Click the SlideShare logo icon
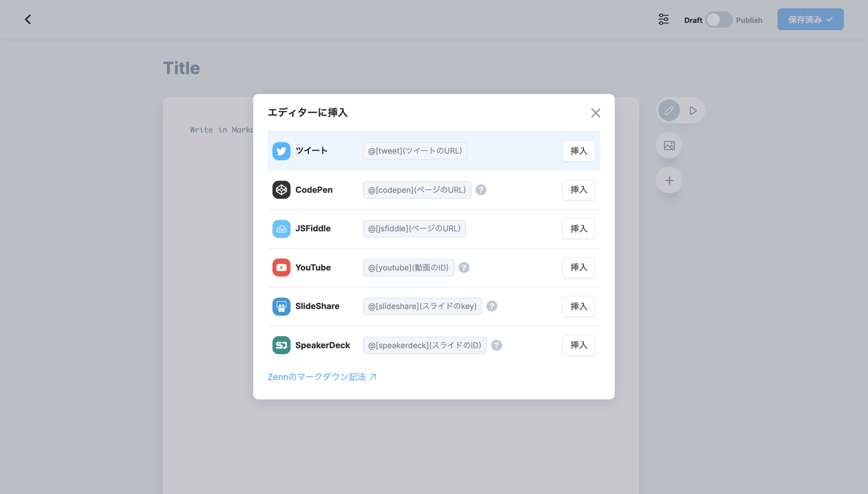Image resolution: width=868 pixels, height=494 pixels. 281,306
